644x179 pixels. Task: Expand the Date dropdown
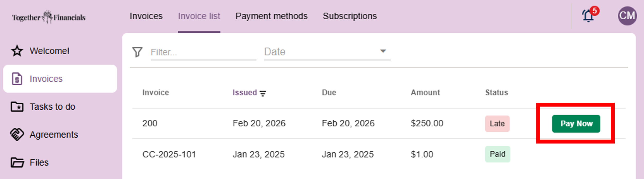pyautogui.click(x=383, y=51)
